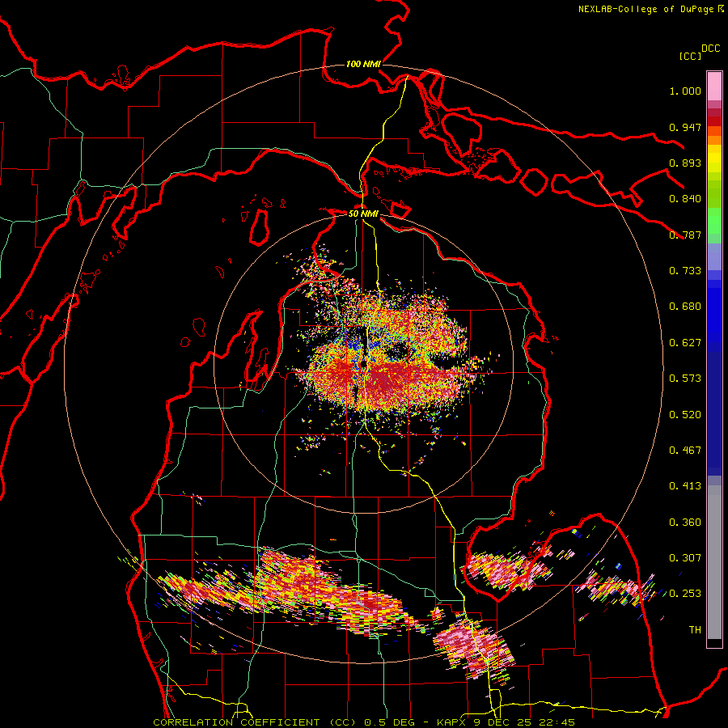This screenshot has width=728, height=728.
Task: Click the 0.360 legend value
Action: click(685, 523)
